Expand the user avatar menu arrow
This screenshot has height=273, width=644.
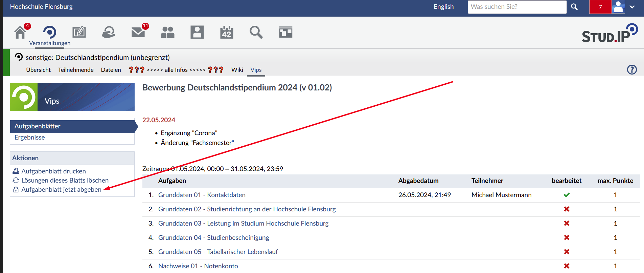point(632,7)
